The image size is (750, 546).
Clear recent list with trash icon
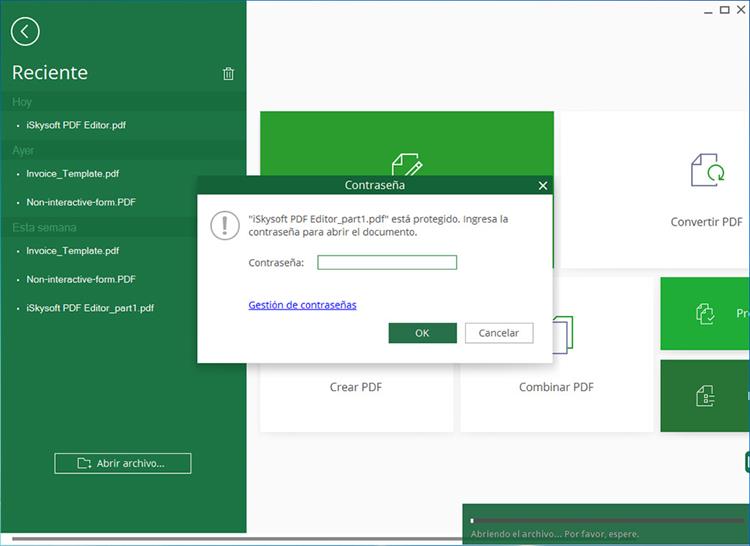[228, 73]
